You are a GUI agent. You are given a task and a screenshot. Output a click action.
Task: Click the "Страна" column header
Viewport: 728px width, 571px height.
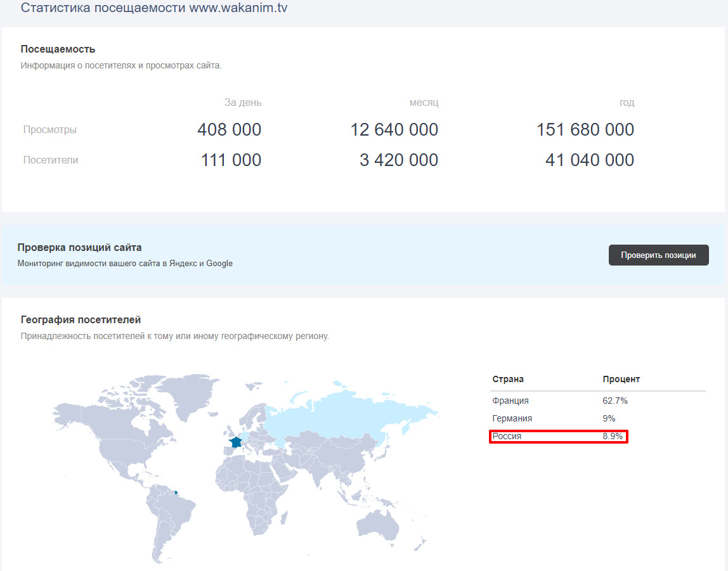coord(508,379)
